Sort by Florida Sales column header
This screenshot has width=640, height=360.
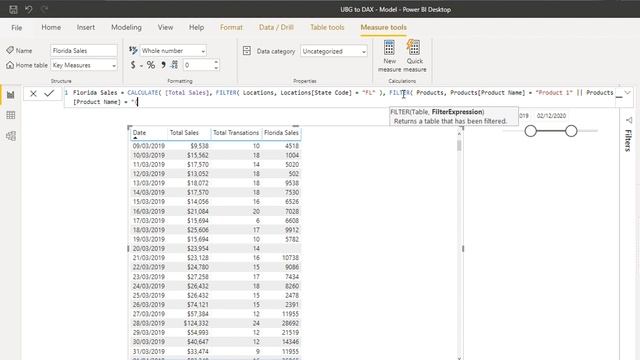tap(281, 133)
